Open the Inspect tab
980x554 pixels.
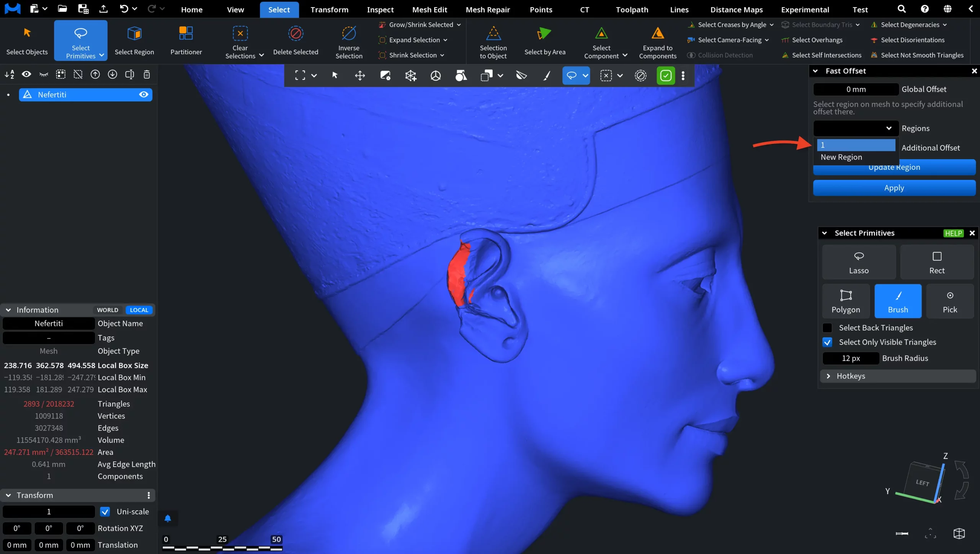[x=380, y=10]
